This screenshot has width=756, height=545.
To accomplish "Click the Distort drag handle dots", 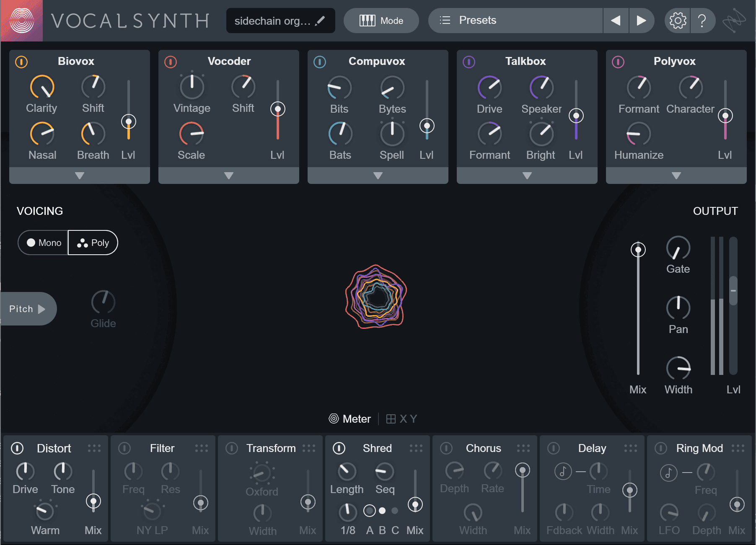I will click(x=94, y=448).
